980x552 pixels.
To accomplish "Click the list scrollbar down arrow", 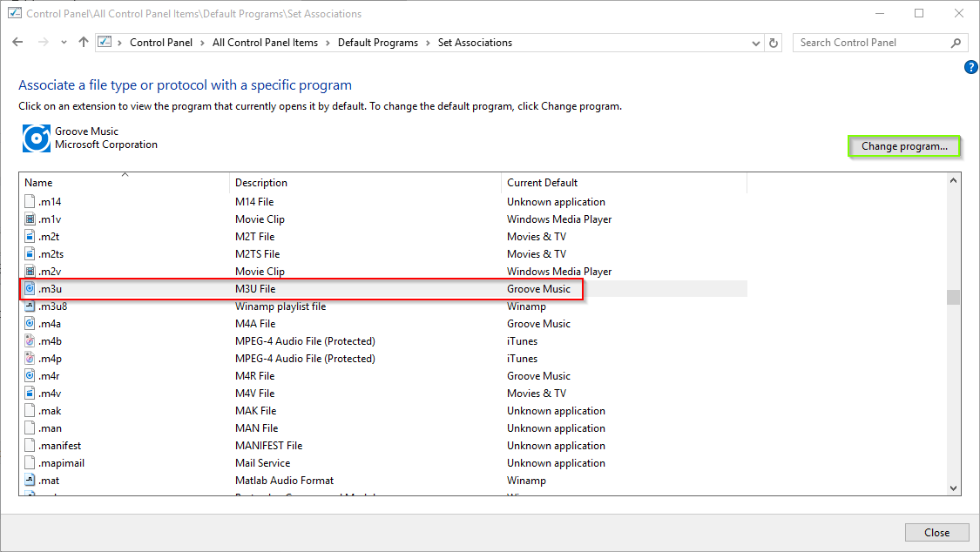I will [953, 488].
